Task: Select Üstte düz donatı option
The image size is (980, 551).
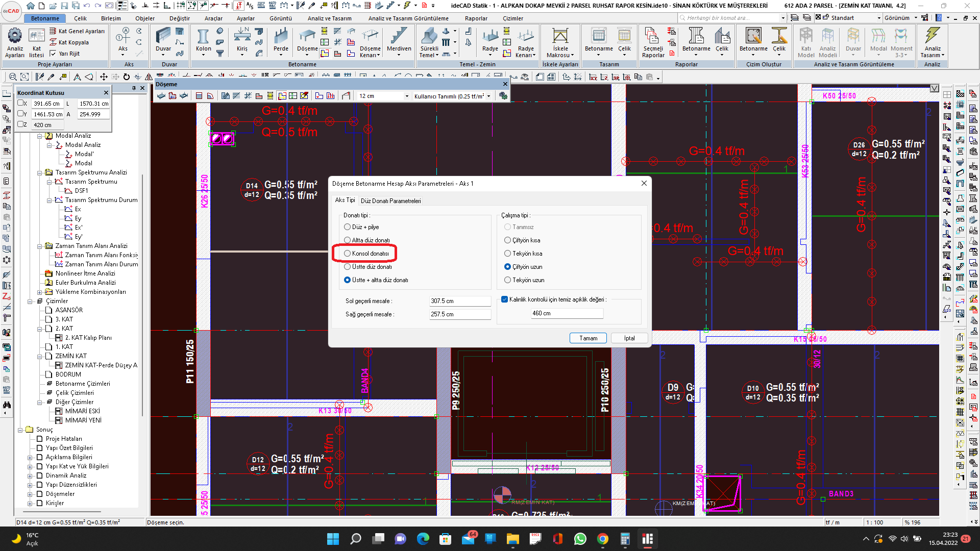Action: [x=348, y=267]
